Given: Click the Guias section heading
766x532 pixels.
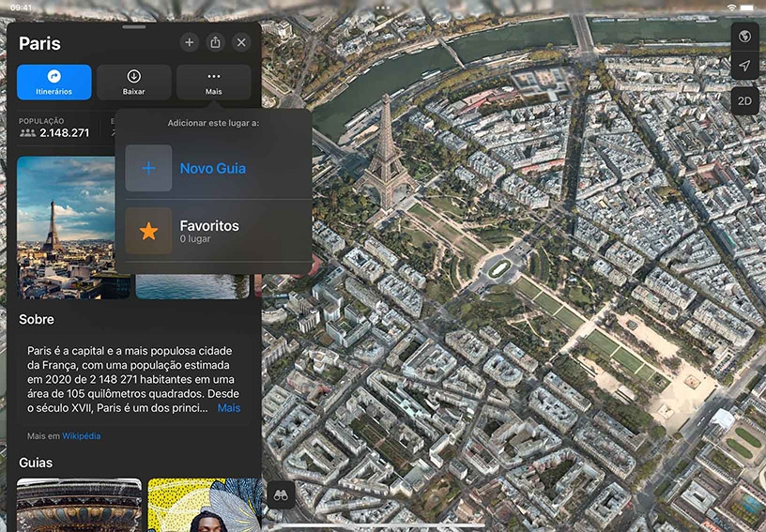Looking at the screenshot, I should [36, 463].
